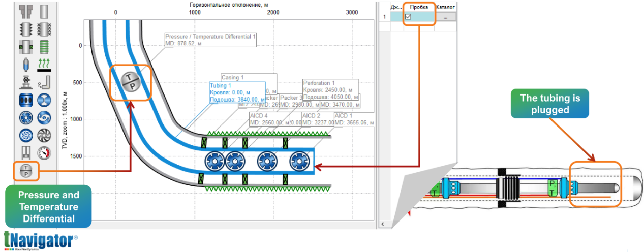Select the gray fan-blade device tool
644x252 pixels.
[45, 135]
